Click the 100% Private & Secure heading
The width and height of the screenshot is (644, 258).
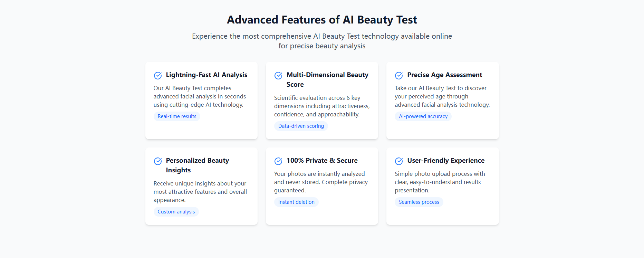(322, 160)
